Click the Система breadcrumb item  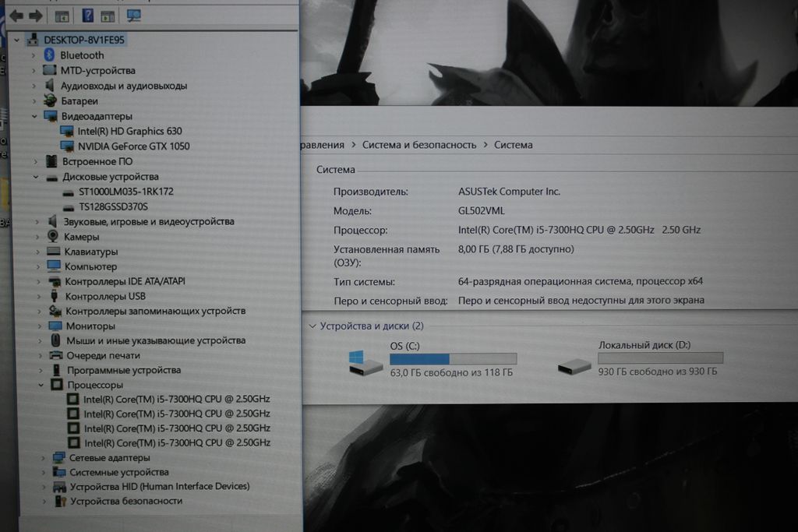coord(513,145)
